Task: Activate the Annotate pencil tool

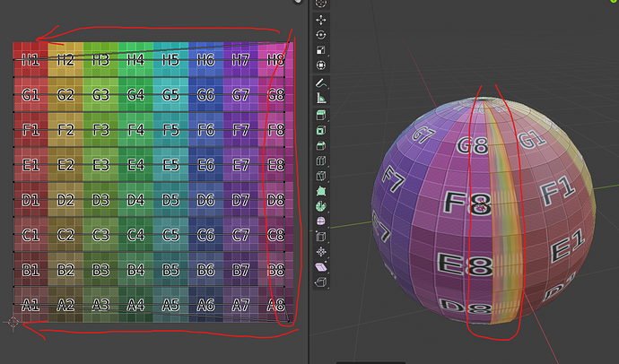Action: tap(321, 82)
